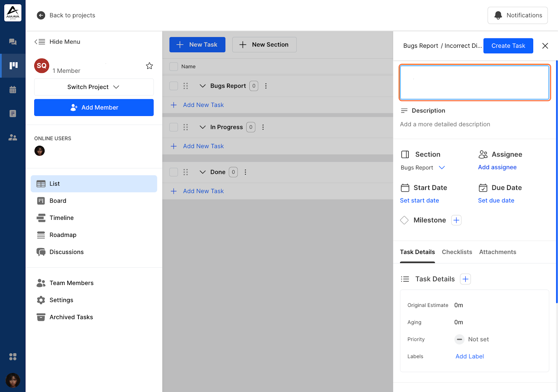Click the Notifications bell button
Image resolution: width=558 pixels, height=392 pixels.
[x=518, y=15]
